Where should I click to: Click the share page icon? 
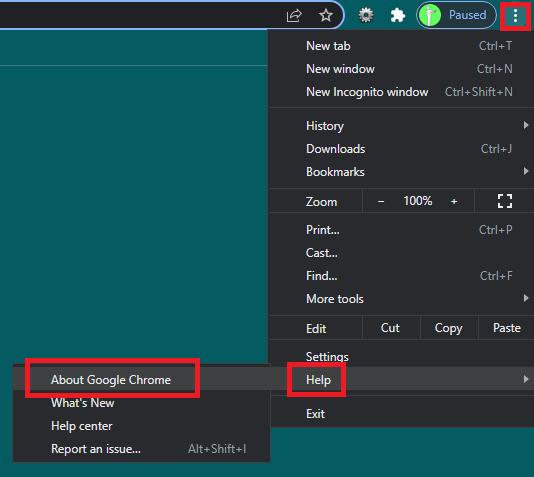[x=294, y=15]
